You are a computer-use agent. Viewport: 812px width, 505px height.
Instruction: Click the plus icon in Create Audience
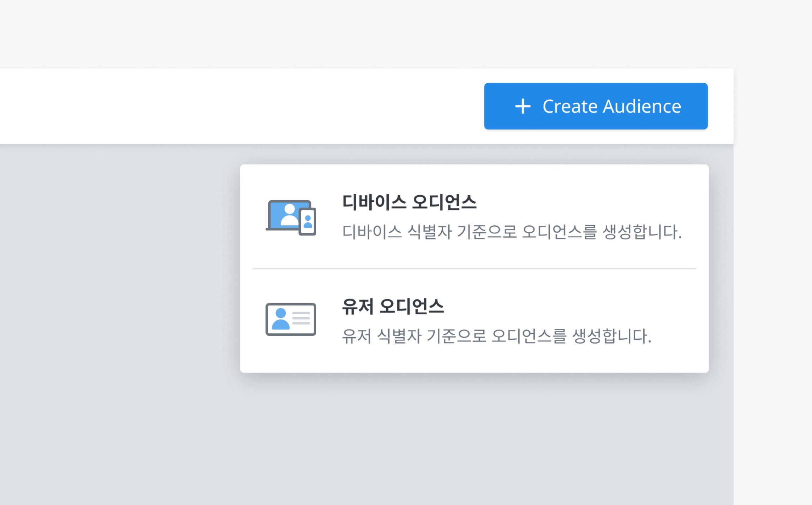click(523, 106)
